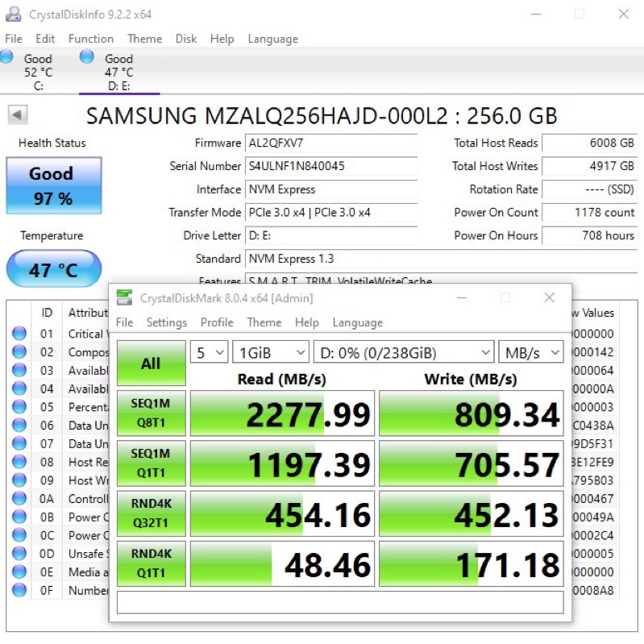Click the CrystalDiskMark app icon in title bar
This screenshot has height=644, width=644.
124,297
